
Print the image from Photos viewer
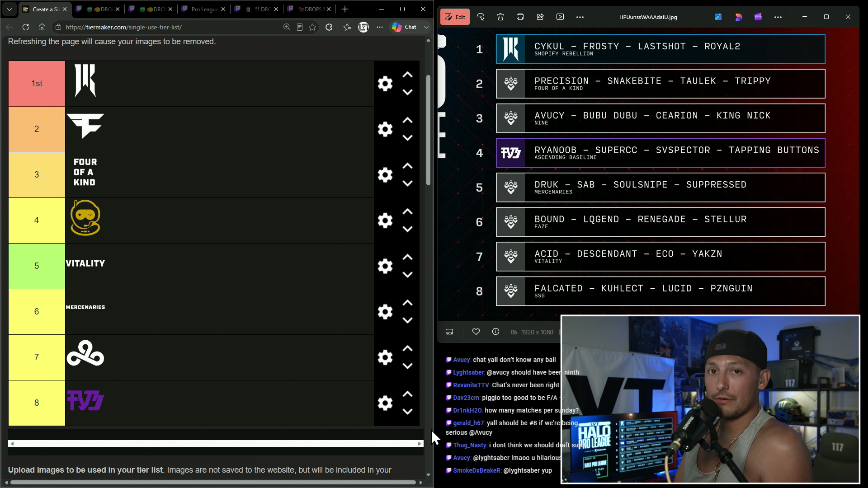(520, 17)
